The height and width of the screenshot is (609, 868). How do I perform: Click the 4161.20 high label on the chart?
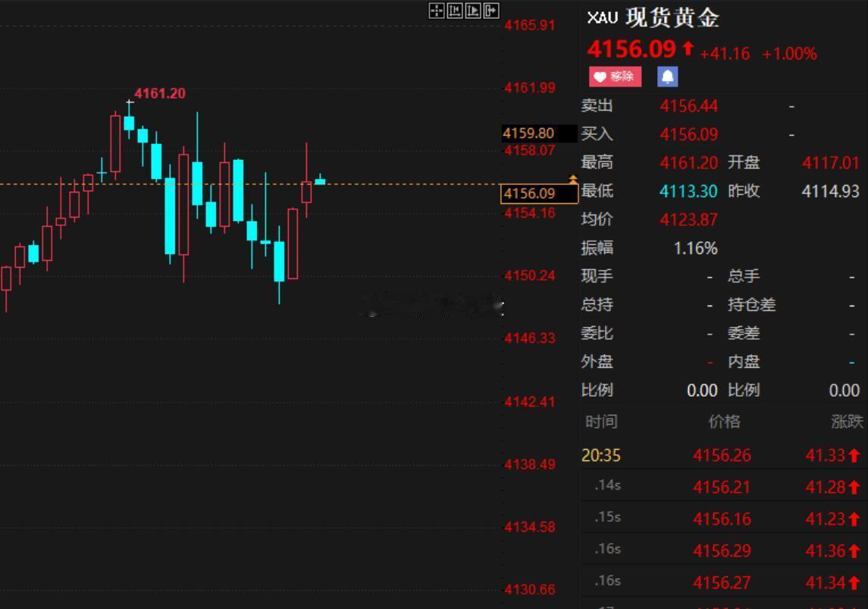(x=159, y=93)
